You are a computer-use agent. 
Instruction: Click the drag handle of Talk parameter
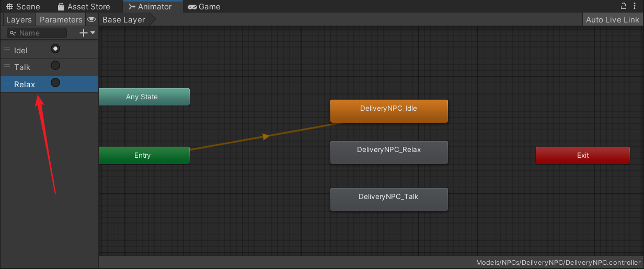pos(7,66)
